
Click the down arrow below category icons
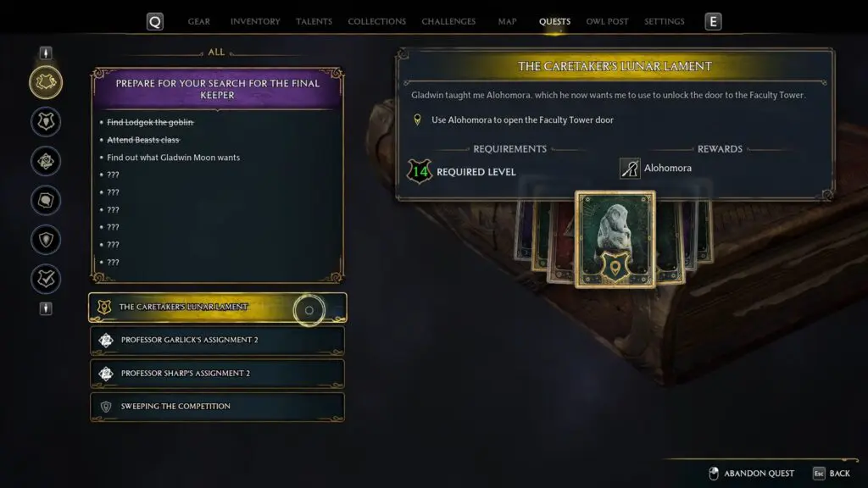pyautogui.click(x=46, y=308)
